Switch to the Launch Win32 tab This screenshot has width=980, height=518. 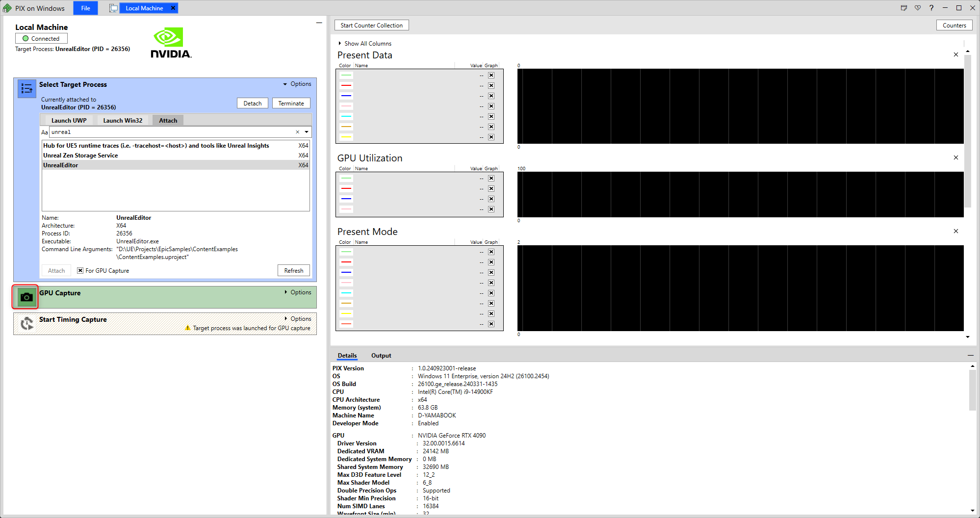(123, 120)
